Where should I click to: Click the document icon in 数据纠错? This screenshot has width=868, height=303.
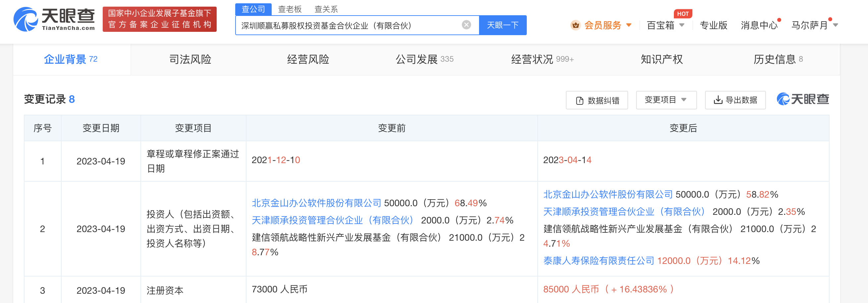[x=579, y=100]
